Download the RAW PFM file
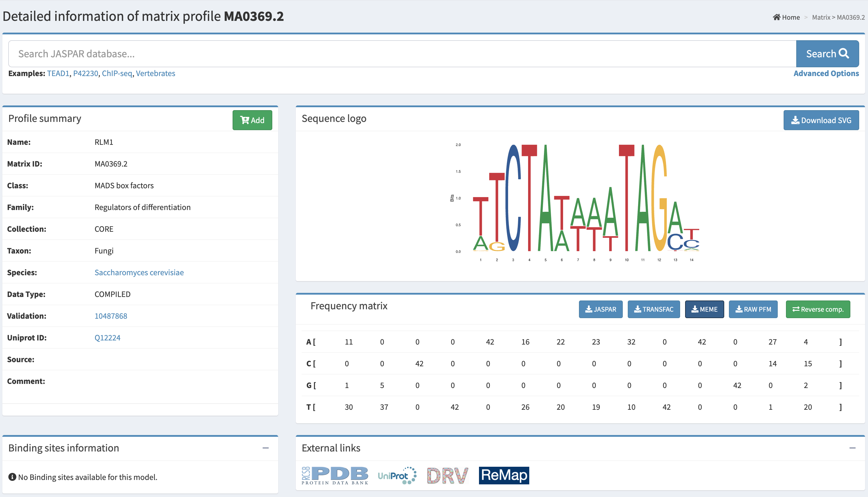The image size is (868, 497). tap(753, 309)
